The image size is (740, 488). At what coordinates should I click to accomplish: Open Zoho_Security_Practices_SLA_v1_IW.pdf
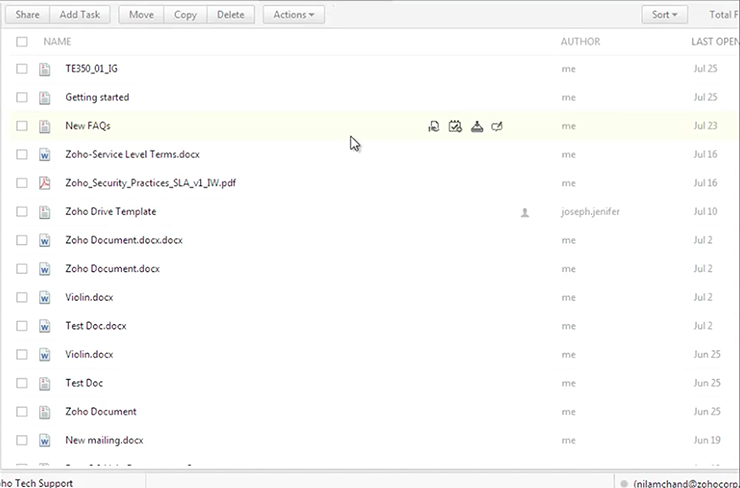point(151,183)
